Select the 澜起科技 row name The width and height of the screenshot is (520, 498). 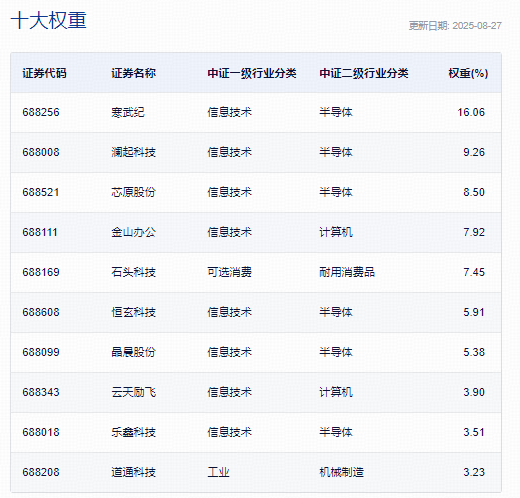click(x=133, y=152)
